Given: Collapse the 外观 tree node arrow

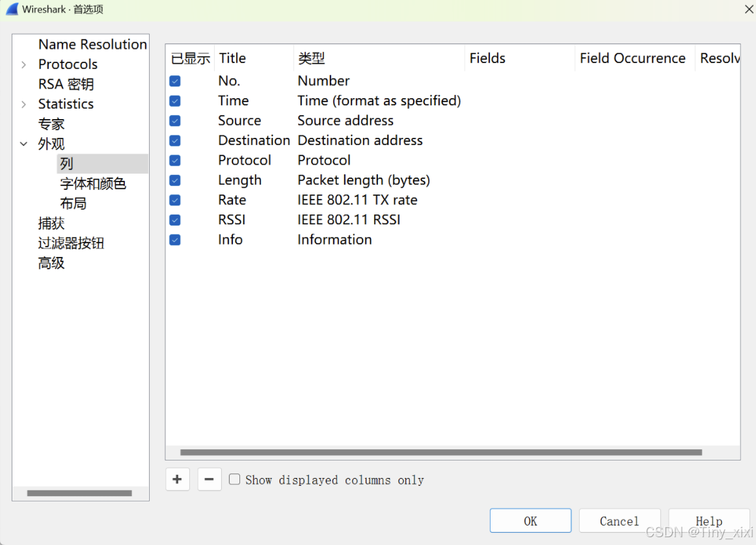Looking at the screenshot, I should click(x=24, y=144).
